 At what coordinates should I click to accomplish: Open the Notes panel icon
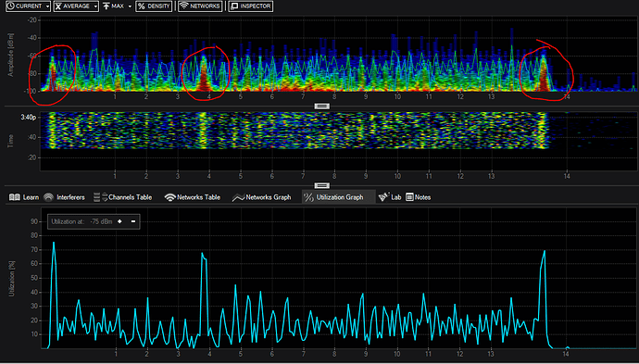pyautogui.click(x=409, y=197)
